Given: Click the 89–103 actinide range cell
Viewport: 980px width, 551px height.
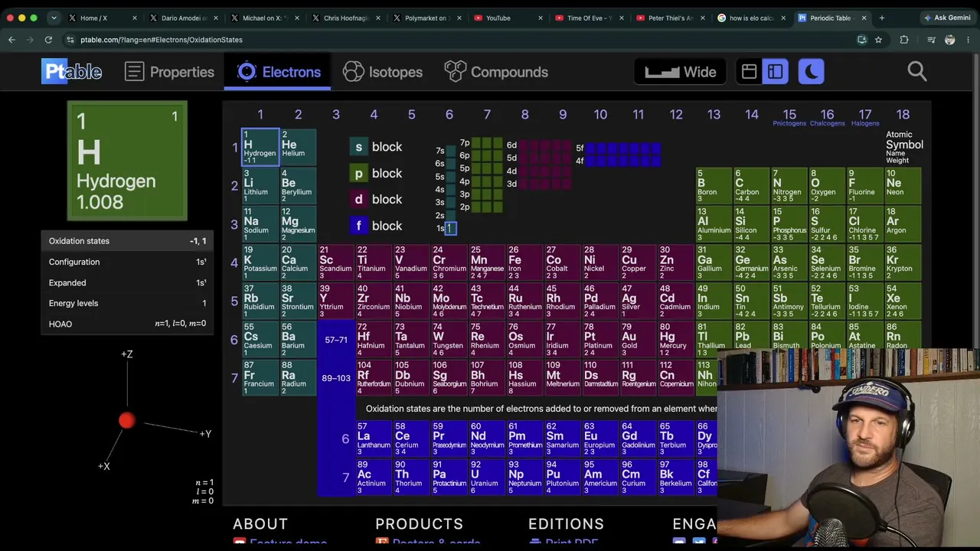Looking at the screenshot, I should 336,377.
